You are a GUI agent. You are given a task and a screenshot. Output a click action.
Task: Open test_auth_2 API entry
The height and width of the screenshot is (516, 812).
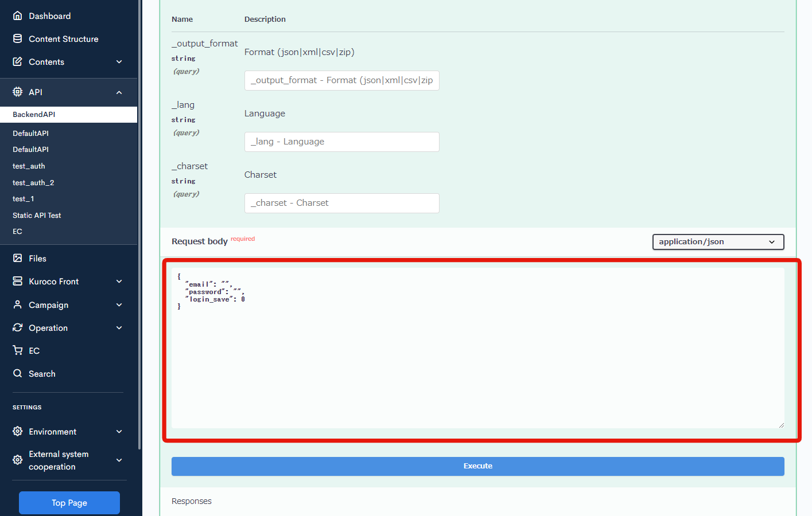pyautogui.click(x=33, y=183)
